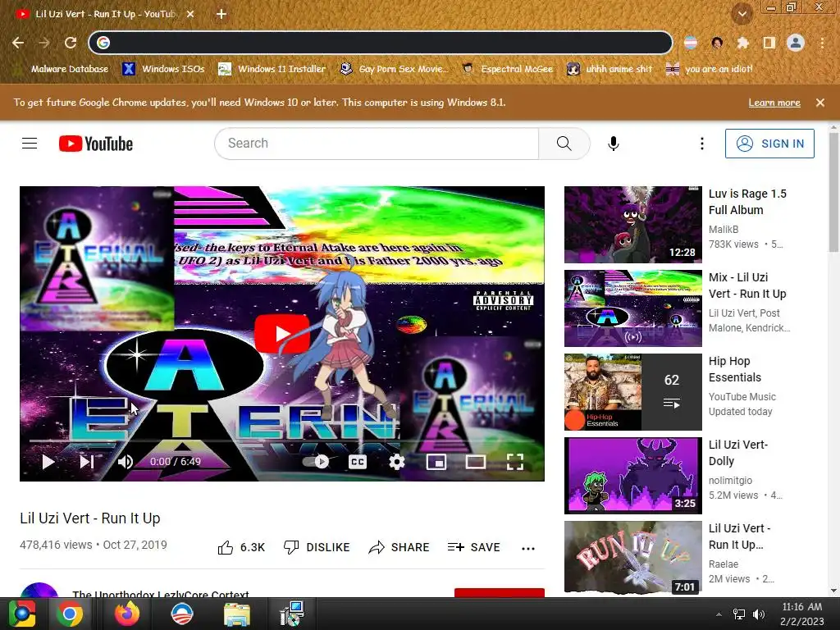Screen dimensions: 840x630
Task: Go to the YouTube home logo
Action: click(x=96, y=144)
